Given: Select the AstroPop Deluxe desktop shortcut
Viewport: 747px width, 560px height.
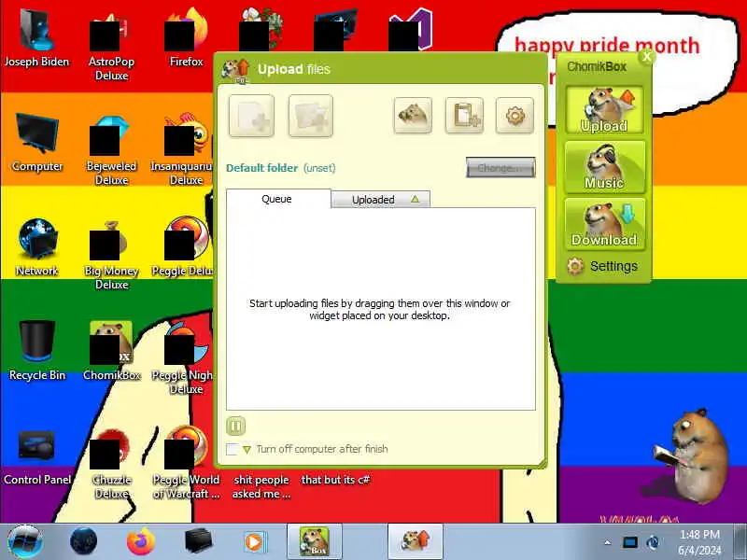Looking at the screenshot, I should [x=111, y=48].
